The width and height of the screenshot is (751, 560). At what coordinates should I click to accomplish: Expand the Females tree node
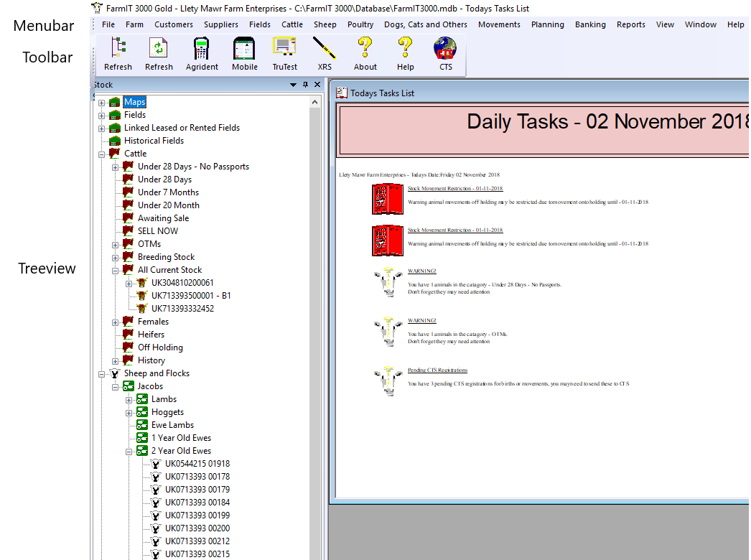[116, 323]
